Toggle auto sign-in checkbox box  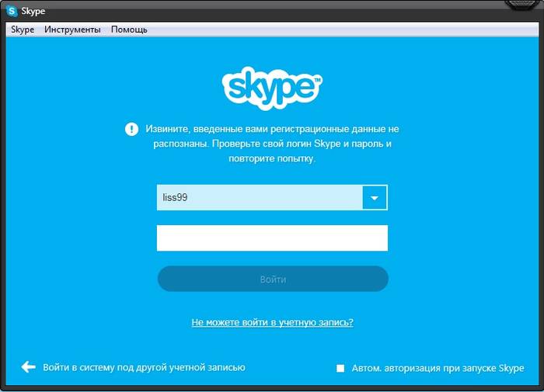click(340, 368)
